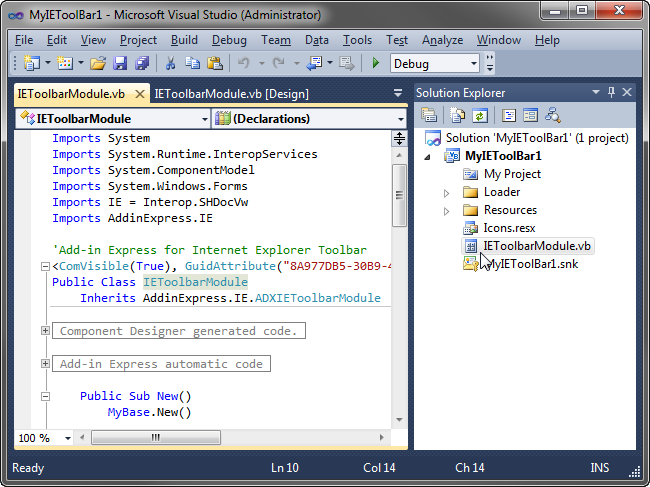650x487 pixels.
Task: Select MyIEToolBar1.snk key file
Action: click(x=531, y=264)
